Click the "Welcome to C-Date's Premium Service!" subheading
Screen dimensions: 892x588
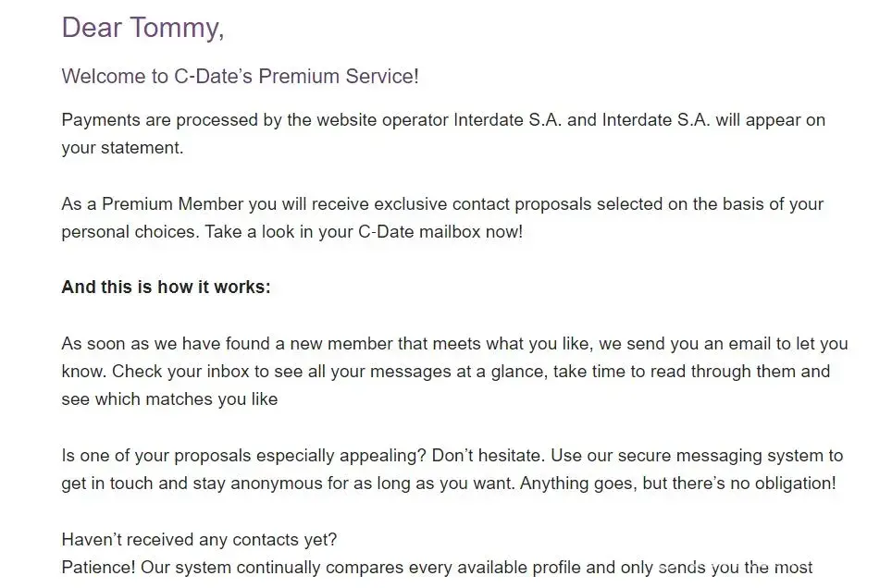tap(240, 76)
